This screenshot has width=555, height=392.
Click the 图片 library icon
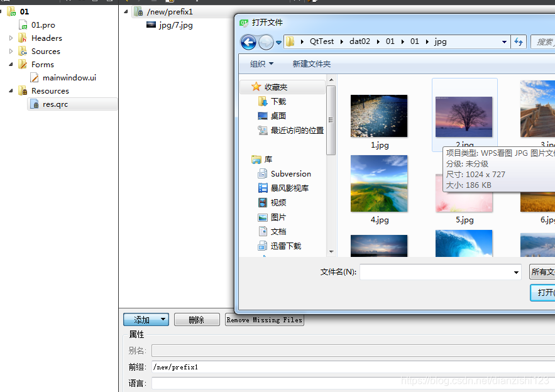263,217
